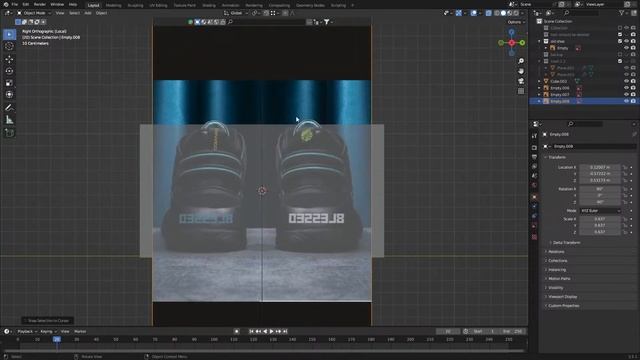The height and width of the screenshot is (360, 640).
Task: Open the Blender logo menu
Action: click(5, 4)
